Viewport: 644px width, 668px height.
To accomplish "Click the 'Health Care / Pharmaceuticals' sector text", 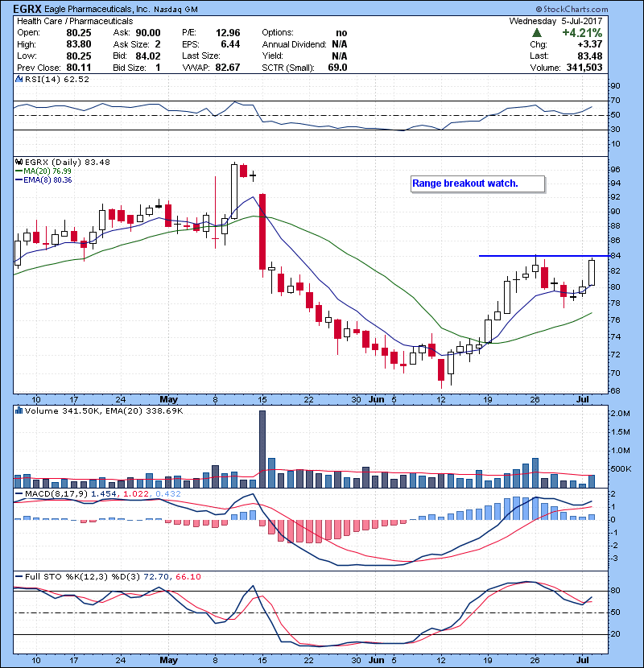I will click(x=75, y=21).
